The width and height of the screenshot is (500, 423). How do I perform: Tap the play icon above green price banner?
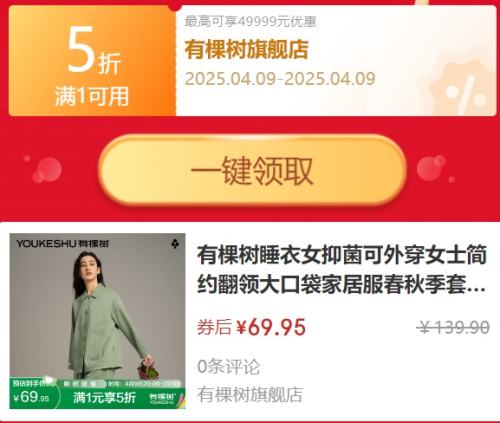49,380
